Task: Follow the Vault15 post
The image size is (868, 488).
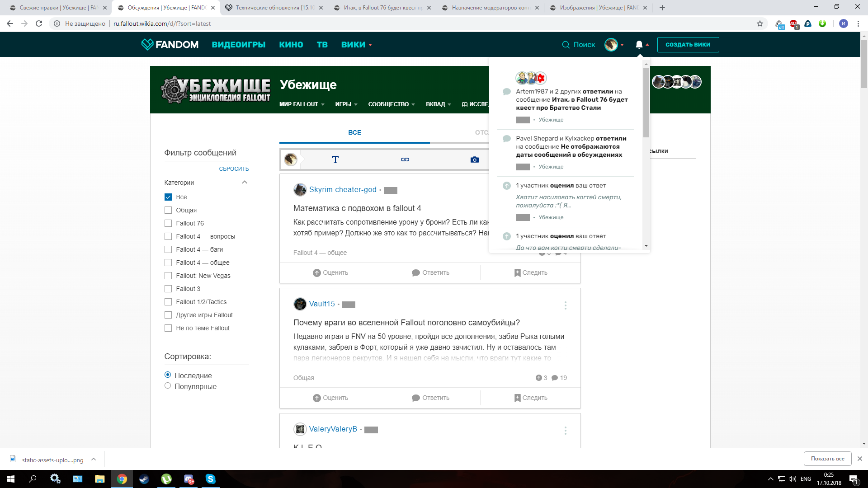Action: click(x=531, y=398)
